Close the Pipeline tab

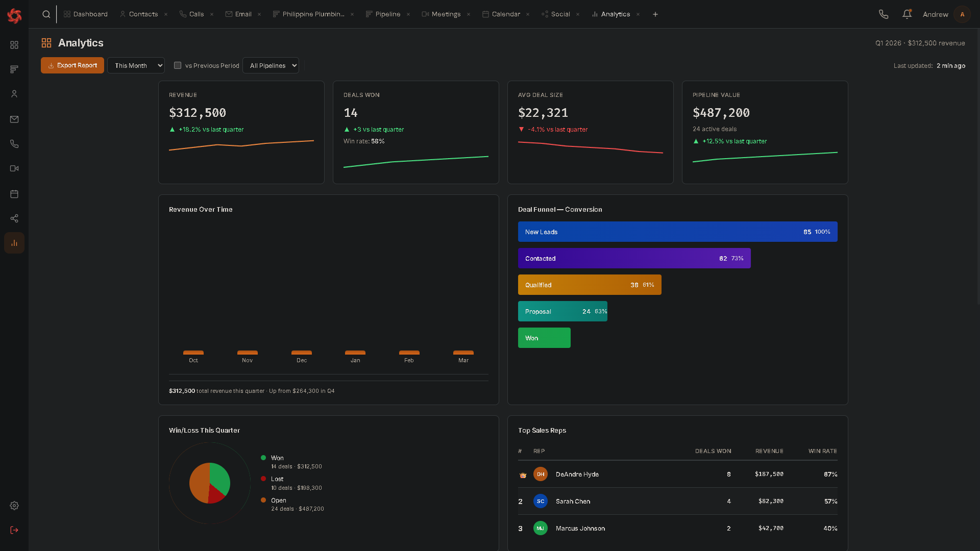(408, 14)
